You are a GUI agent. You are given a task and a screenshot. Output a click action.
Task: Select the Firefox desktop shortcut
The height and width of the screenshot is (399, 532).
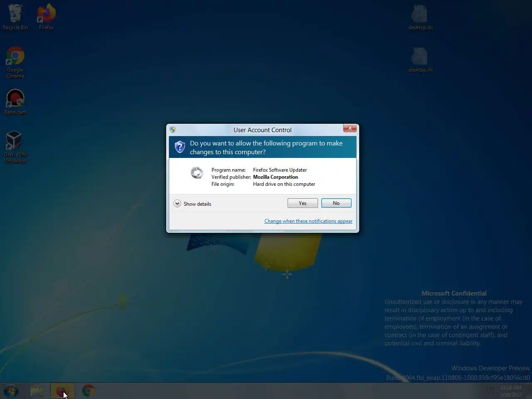tap(46, 17)
